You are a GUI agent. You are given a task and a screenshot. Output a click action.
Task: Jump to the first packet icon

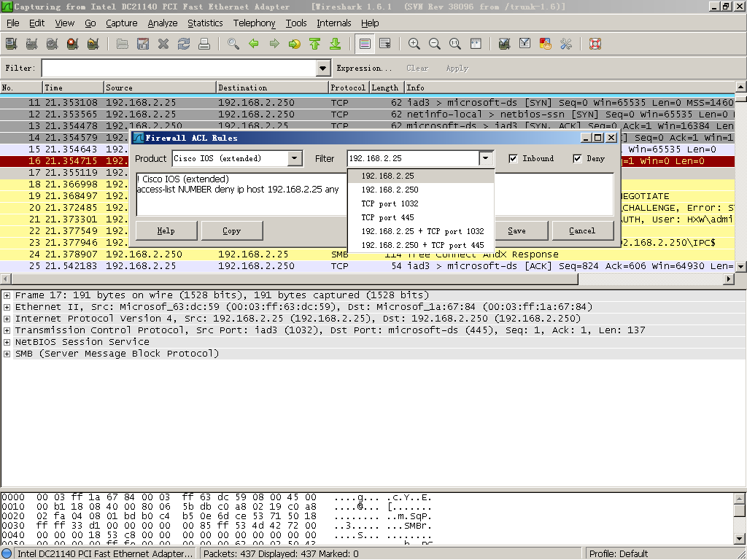(x=315, y=44)
